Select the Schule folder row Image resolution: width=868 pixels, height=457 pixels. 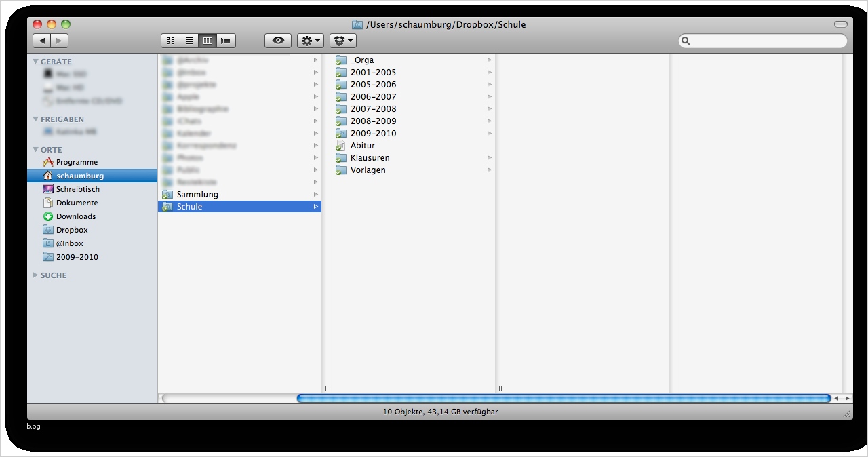click(239, 207)
